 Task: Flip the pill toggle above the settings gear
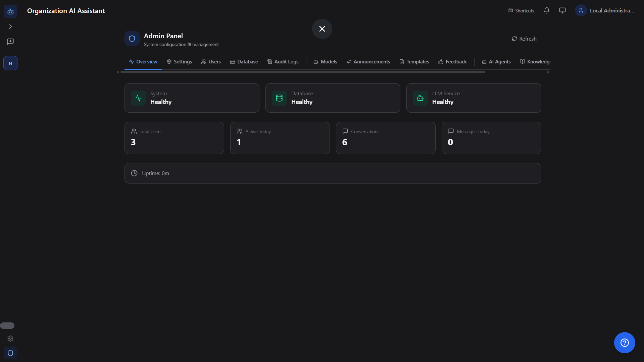point(7,325)
